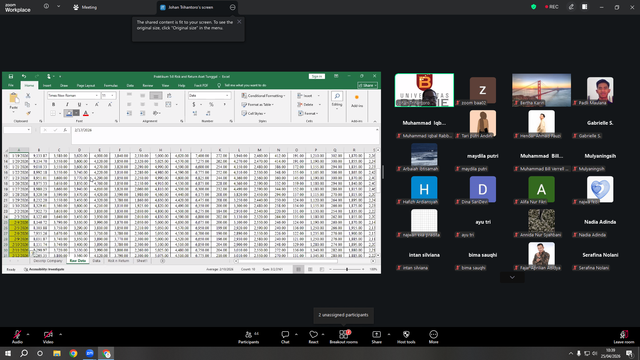Select the Risk n Return sheet tab

pos(118,260)
